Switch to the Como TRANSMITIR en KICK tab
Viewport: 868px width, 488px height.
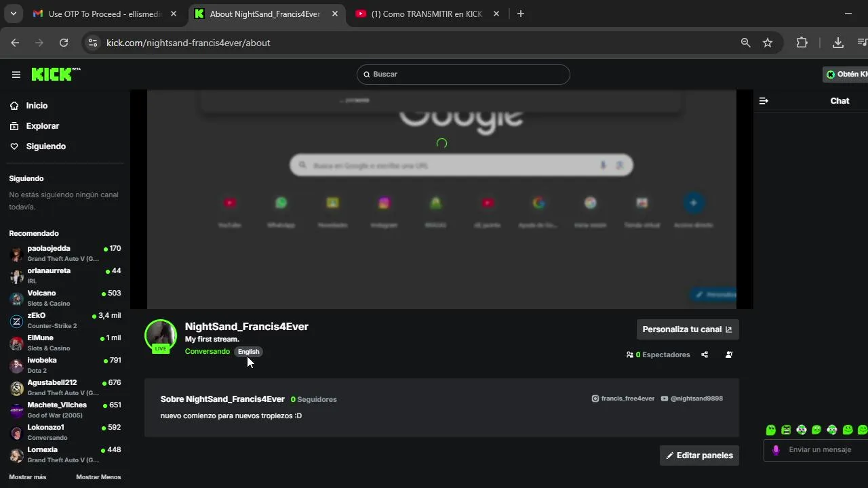tap(427, 14)
